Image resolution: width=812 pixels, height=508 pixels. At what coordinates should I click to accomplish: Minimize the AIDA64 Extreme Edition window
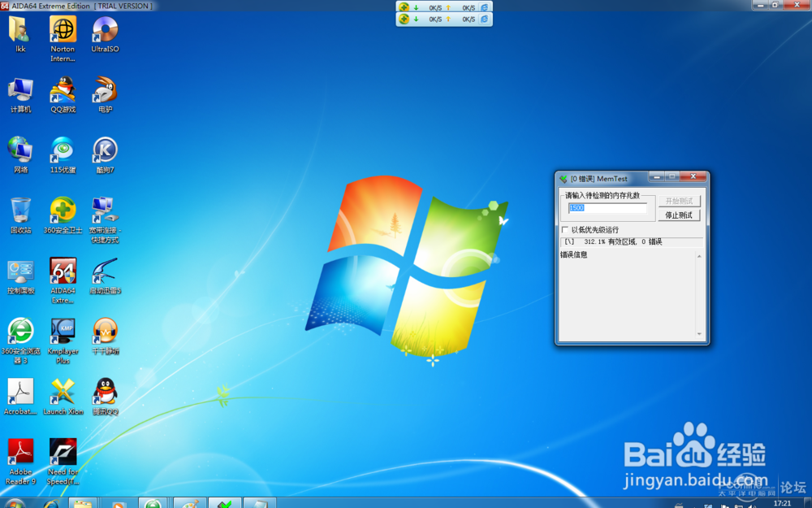point(760,5)
